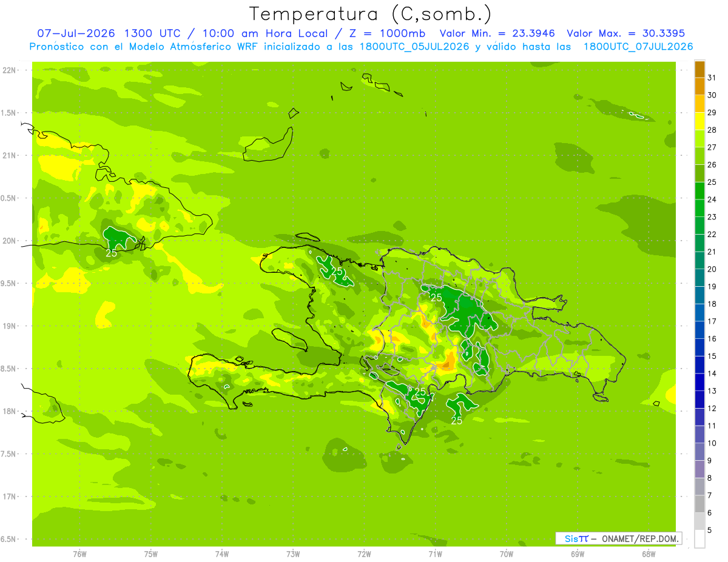This screenshot has height=562, width=728.
Task: Click the legend value '29'
Action: coord(712,112)
